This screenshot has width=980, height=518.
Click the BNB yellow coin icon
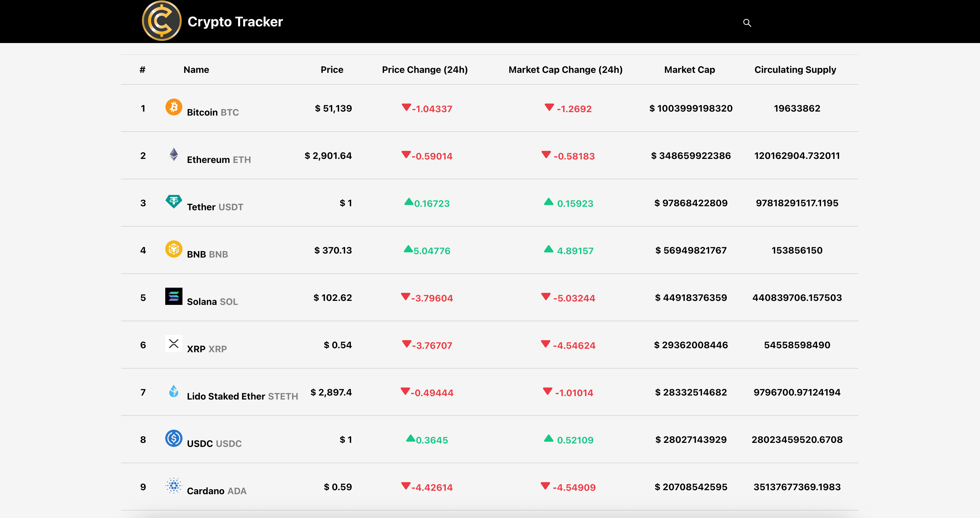point(174,249)
